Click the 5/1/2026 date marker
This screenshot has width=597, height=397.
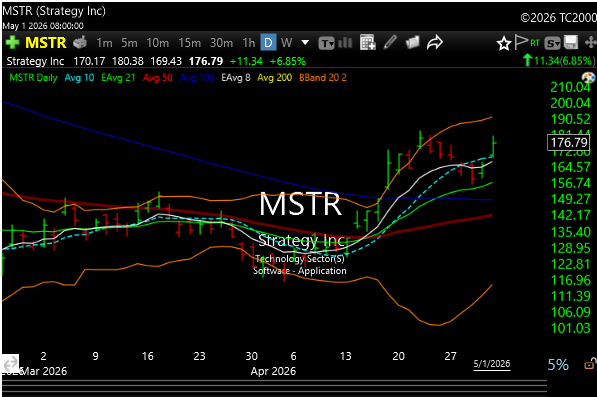(x=492, y=364)
